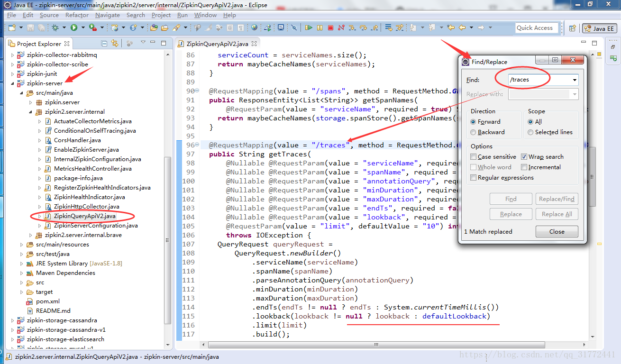Click the New wizard toolbar icon
Viewport: 621px width, 364px height.
(x=12, y=27)
